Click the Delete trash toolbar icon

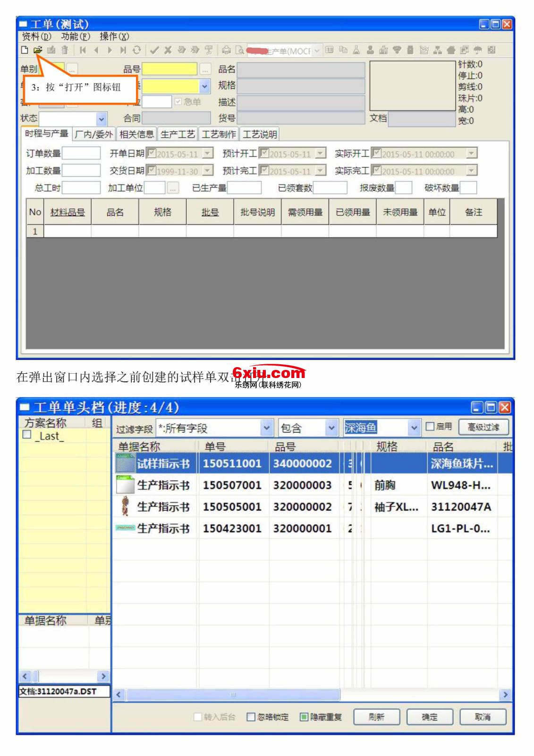tap(65, 50)
